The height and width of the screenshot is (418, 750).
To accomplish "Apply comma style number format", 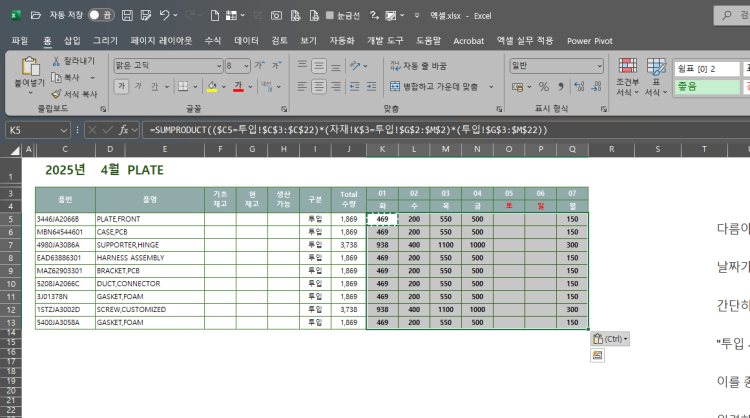I will point(561,87).
